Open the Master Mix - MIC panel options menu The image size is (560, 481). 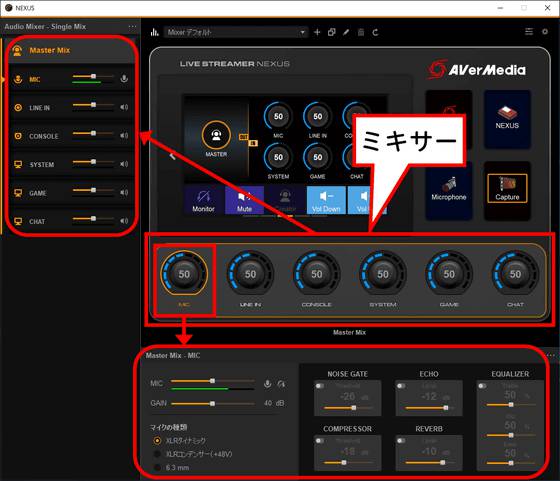pyautogui.click(x=550, y=355)
